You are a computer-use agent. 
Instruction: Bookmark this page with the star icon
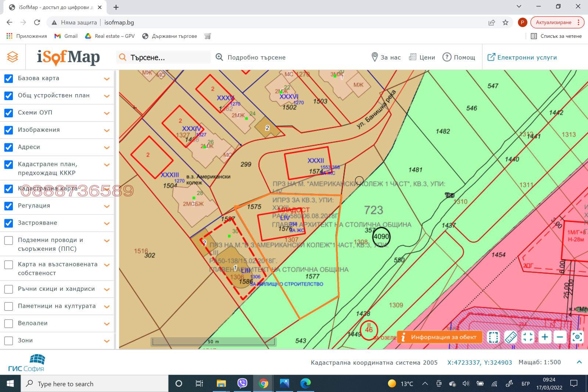pyautogui.click(x=505, y=22)
